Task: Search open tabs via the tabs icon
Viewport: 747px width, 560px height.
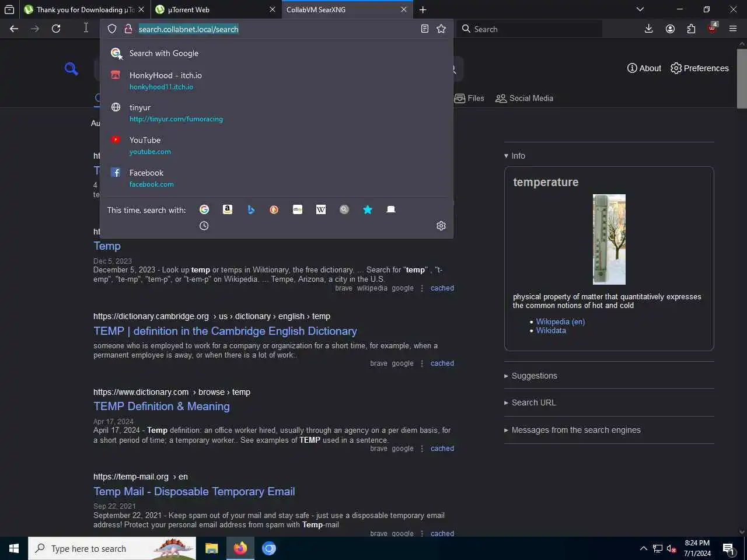Action: click(391, 209)
